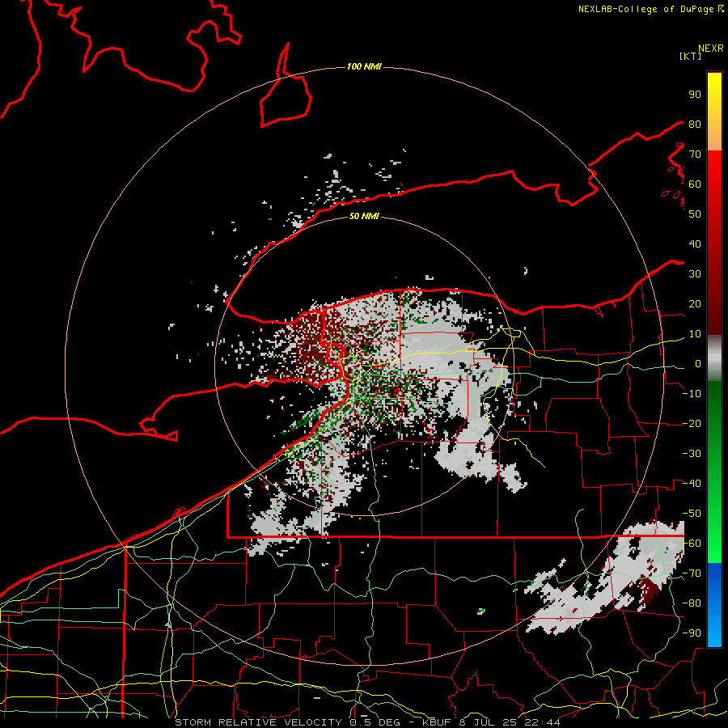The height and width of the screenshot is (728, 728).
Task: Click the 10 value on the velocity scale
Action: (695, 334)
